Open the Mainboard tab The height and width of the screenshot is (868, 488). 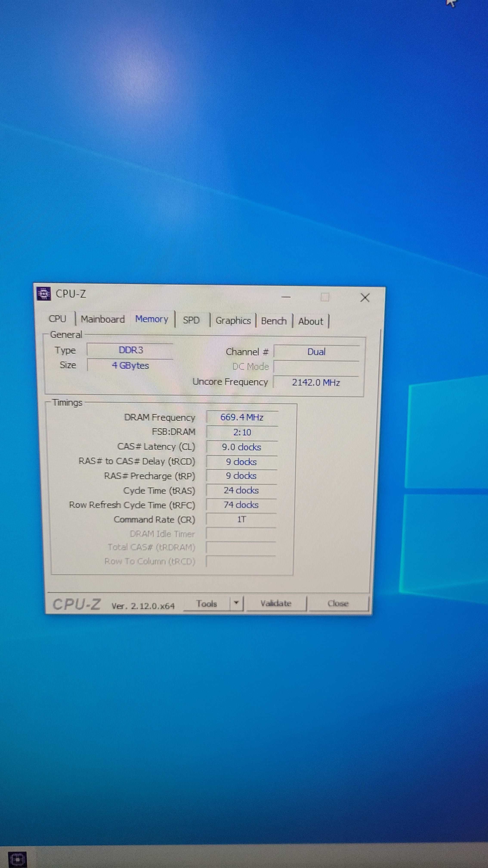pos(103,319)
